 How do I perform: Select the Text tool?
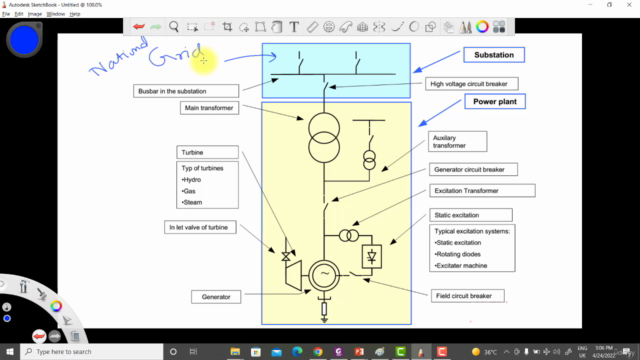click(x=294, y=27)
